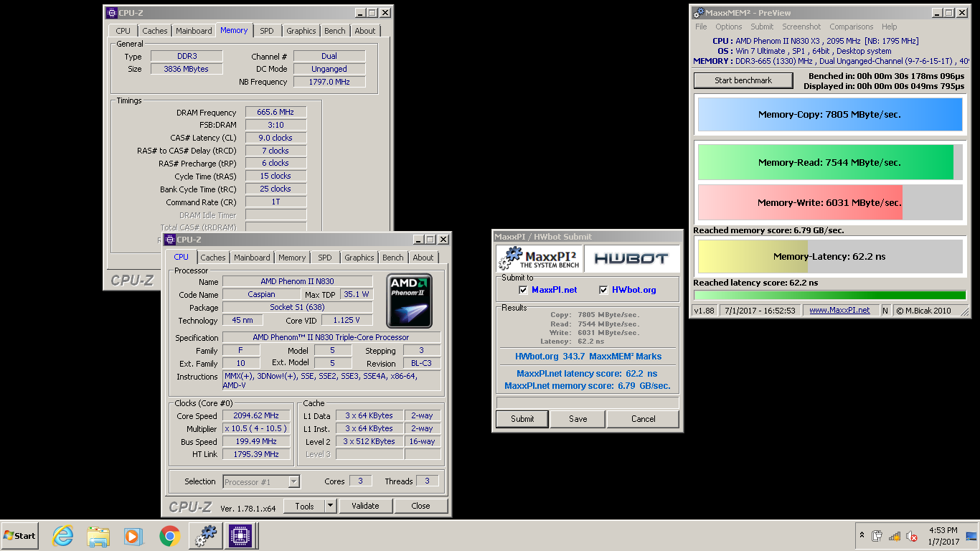Click the MaxxPI² system bench logo

pyautogui.click(x=539, y=259)
